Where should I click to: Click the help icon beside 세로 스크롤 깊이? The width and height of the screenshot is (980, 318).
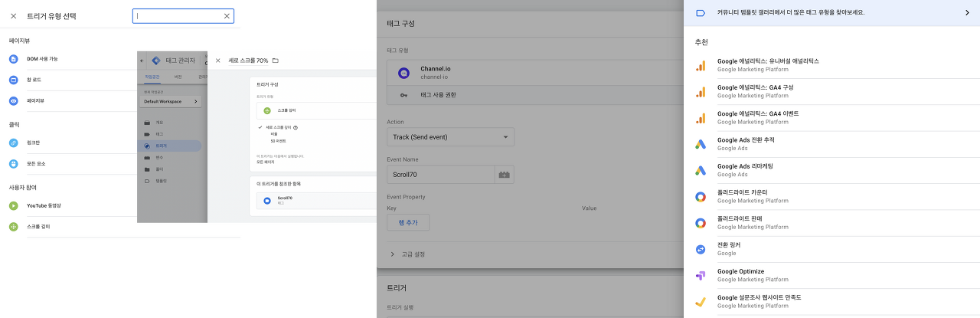pos(296,128)
